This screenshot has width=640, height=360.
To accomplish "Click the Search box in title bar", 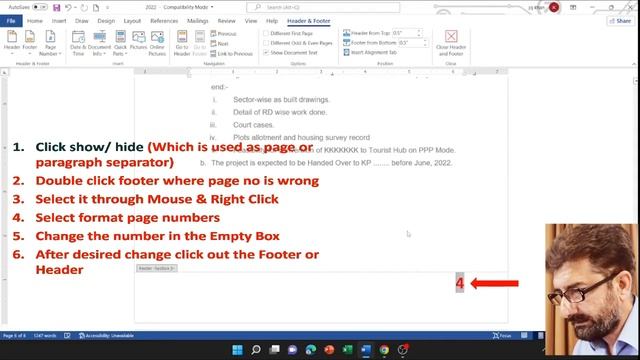I will [323, 7].
